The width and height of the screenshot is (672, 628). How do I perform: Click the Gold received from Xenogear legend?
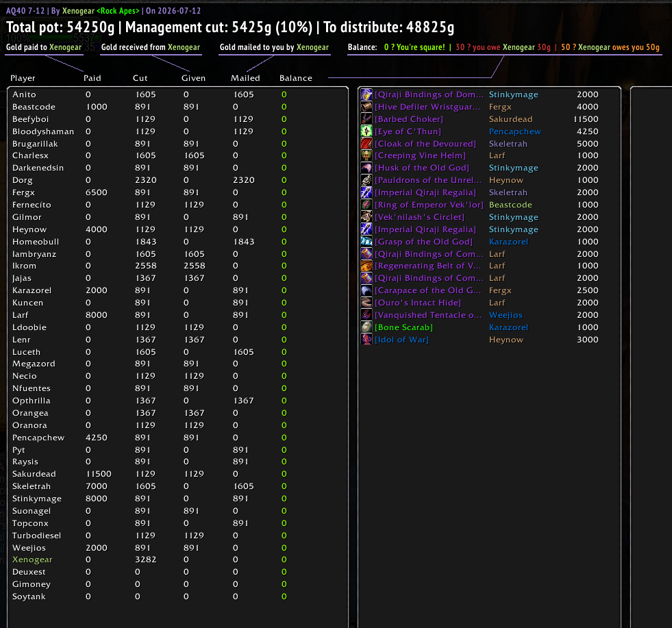click(x=151, y=47)
